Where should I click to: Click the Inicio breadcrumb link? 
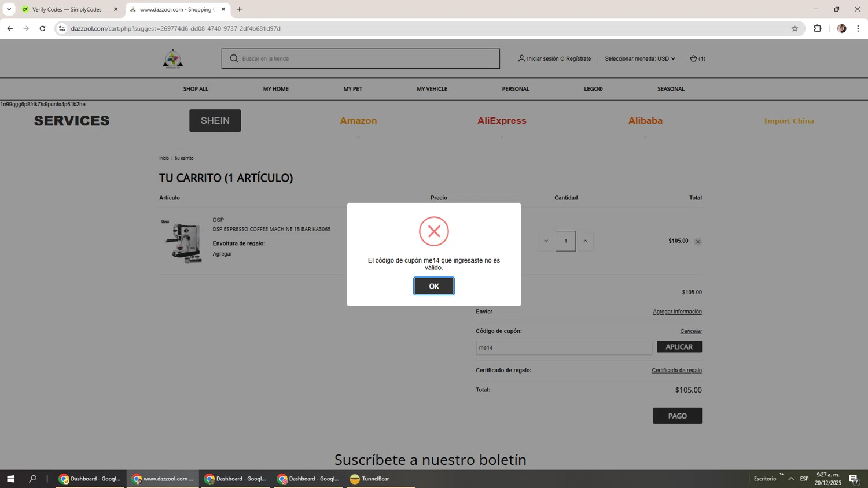click(164, 158)
